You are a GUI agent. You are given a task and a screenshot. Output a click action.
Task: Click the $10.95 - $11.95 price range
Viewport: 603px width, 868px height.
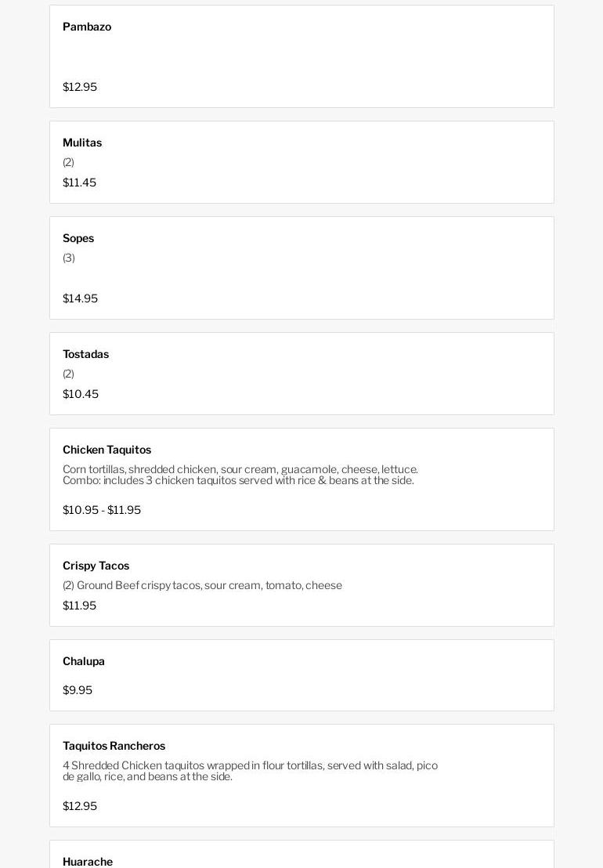point(102,510)
